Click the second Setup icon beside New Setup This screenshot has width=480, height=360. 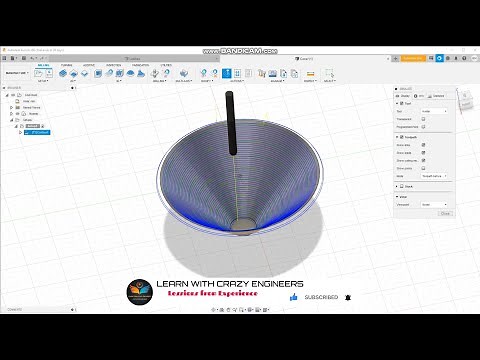tap(49, 73)
